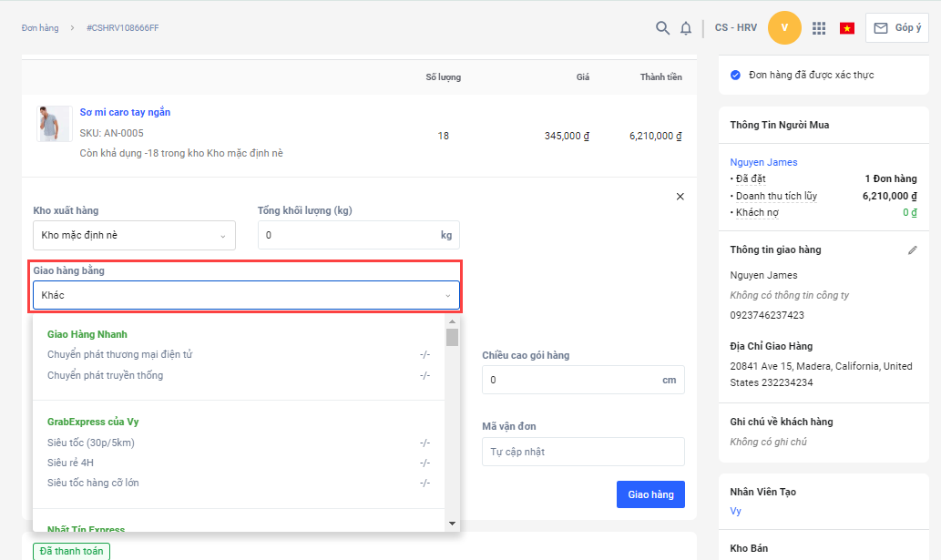Edit shipping info with pencil icon
The height and width of the screenshot is (560, 941).
[x=913, y=249]
